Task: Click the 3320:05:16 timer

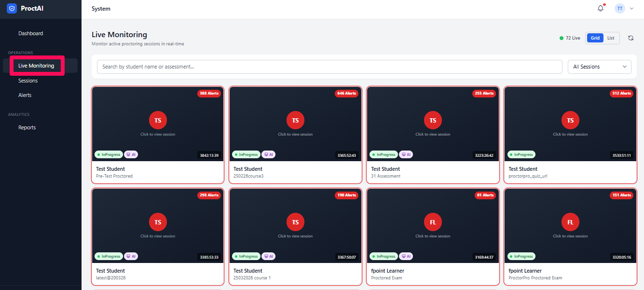Action: [622, 257]
